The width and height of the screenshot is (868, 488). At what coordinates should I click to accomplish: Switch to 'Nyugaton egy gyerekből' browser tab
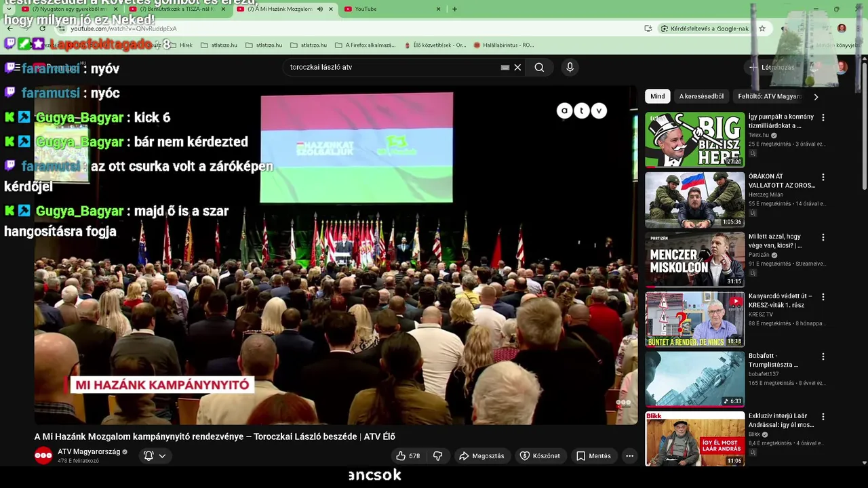(68, 9)
